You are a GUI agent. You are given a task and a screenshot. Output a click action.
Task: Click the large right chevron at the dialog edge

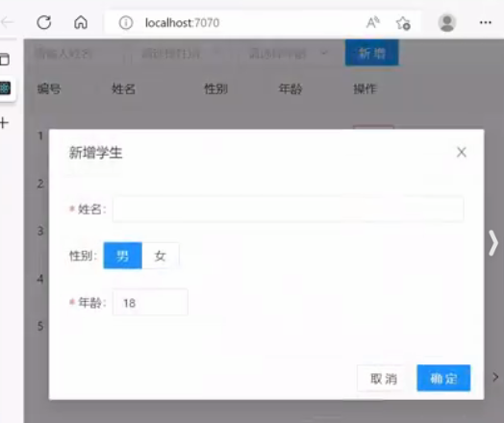tap(493, 243)
